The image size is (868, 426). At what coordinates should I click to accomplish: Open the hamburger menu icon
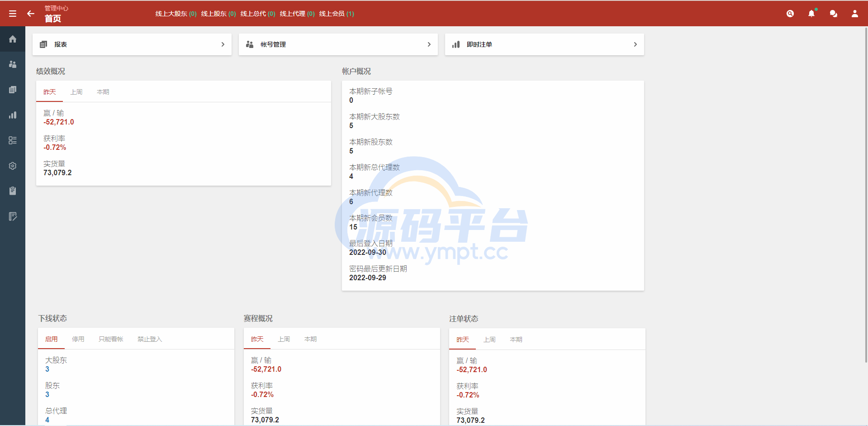[13, 14]
